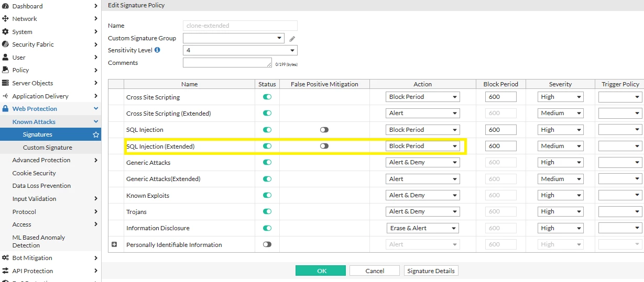Expand the Advanced Protection menu
The height and width of the screenshot is (282, 644).
[x=50, y=160]
